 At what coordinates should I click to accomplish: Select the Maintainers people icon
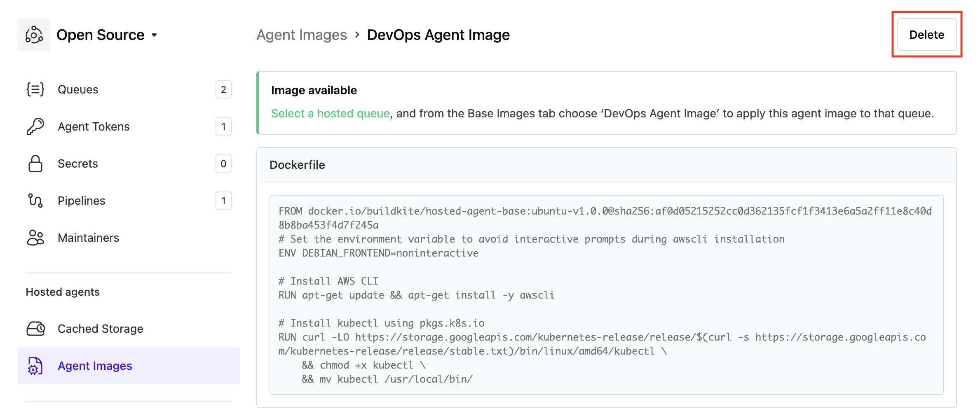(35, 238)
